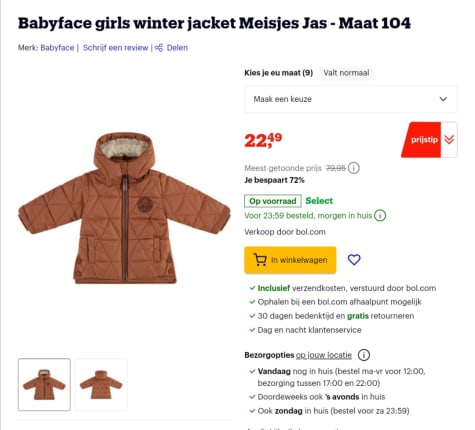Select the first jacket front thumbnail
475x430 pixels.
(x=44, y=384)
